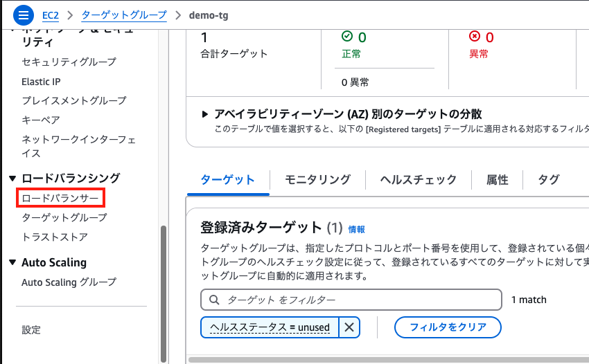Image resolution: width=589 pixels, height=364 pixels.
Task: Click the red 異常 unhealthy status icon
Action: [x=475, y=37]
